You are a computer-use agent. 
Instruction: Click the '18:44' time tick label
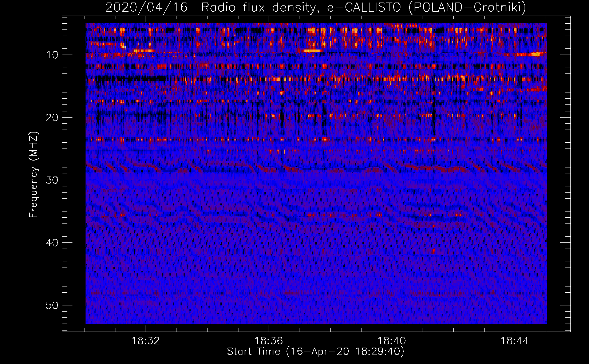(515, 341)
